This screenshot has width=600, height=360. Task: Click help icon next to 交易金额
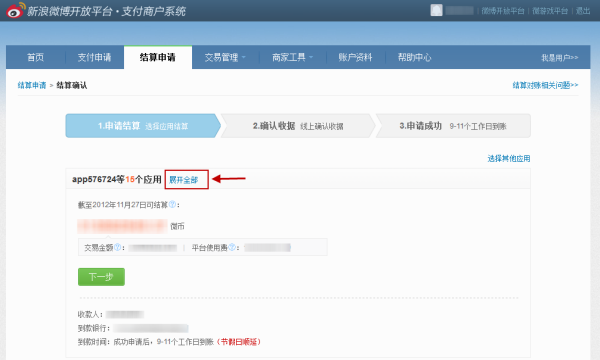pos(118,247)
